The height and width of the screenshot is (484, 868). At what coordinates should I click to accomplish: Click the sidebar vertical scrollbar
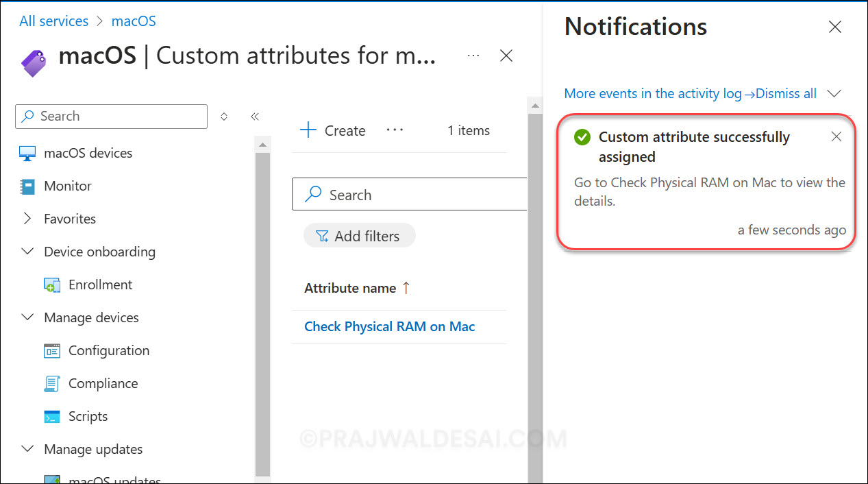point(262,314)
